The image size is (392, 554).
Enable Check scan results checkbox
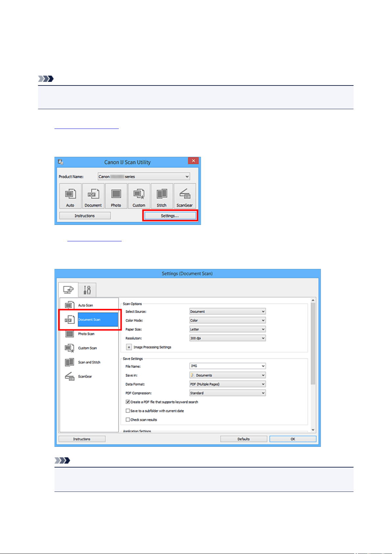128,420
